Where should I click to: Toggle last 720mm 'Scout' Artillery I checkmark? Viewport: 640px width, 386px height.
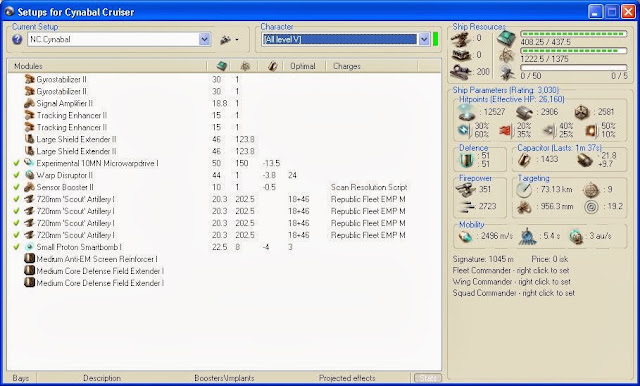[x=16, y=235]
